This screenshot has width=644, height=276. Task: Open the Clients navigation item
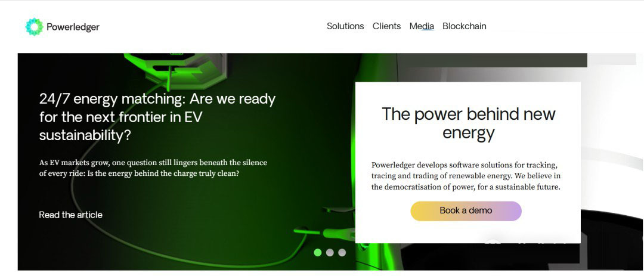point(386,26)
